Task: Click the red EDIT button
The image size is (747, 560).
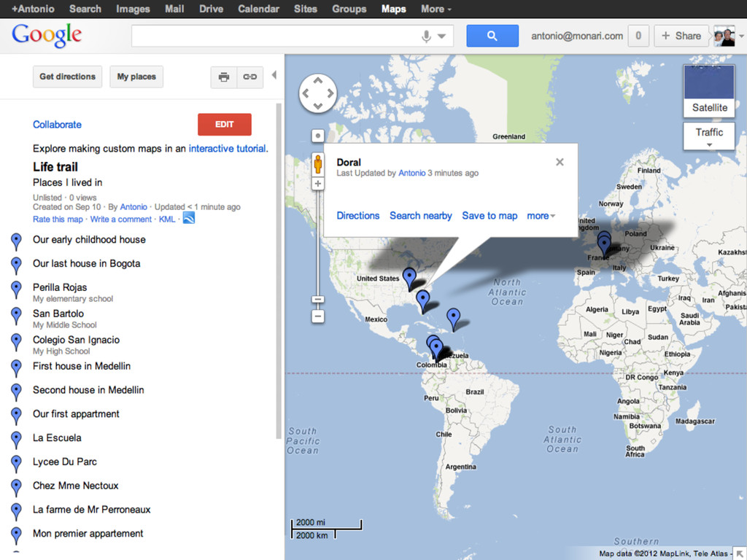Action: [225, 124]
